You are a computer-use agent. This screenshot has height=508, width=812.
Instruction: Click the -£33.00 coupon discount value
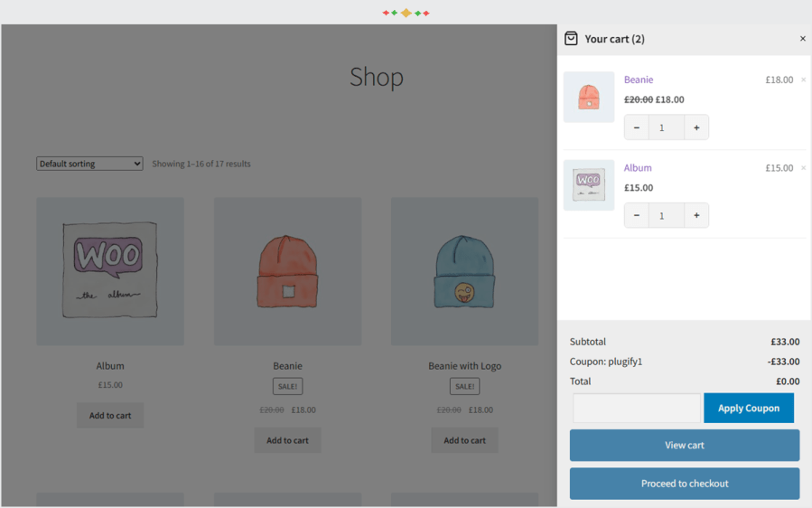[783, 362]
